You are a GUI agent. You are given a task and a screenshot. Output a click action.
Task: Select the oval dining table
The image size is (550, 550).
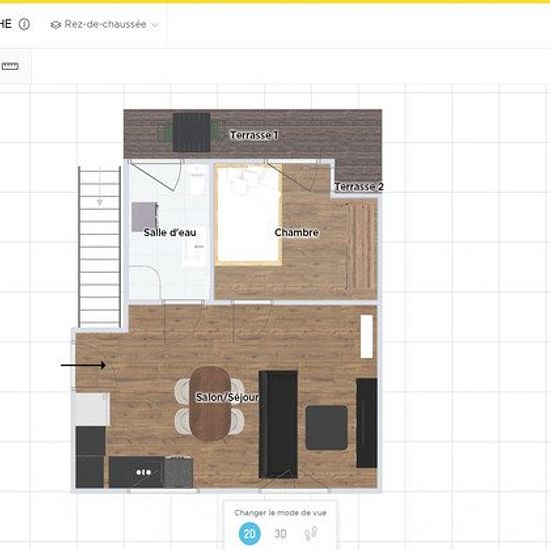[210, 403]
